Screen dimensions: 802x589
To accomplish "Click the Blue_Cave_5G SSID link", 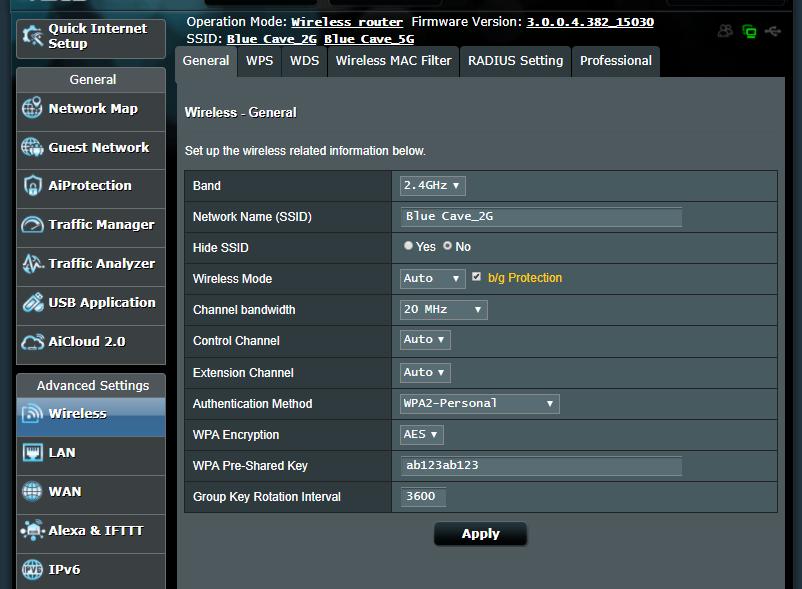I will coord(369,39).
